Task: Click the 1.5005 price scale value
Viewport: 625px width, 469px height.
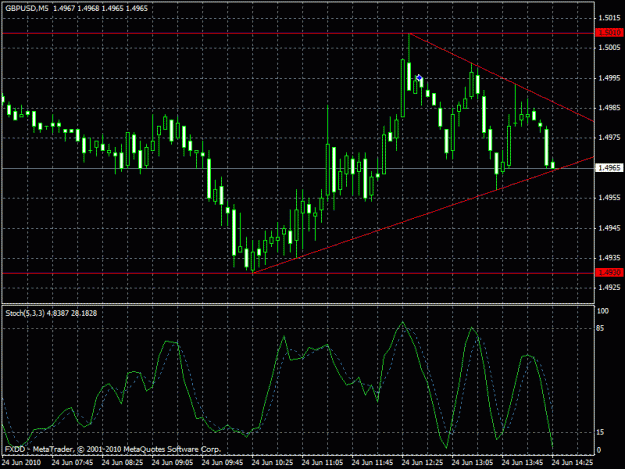Action: tap(609, 47)
